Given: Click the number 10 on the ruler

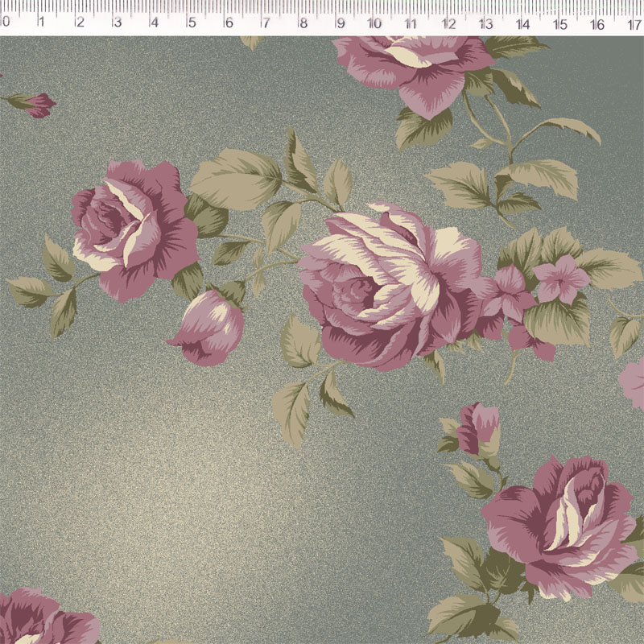Looking at the screenshot, I should [x=374, y=23].
